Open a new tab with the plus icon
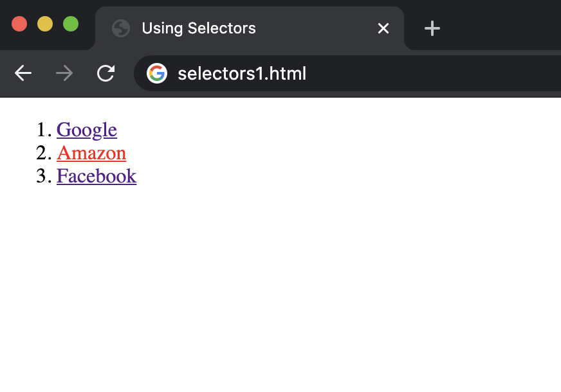Viewport: 561px width, 392px height. [432, 28]
